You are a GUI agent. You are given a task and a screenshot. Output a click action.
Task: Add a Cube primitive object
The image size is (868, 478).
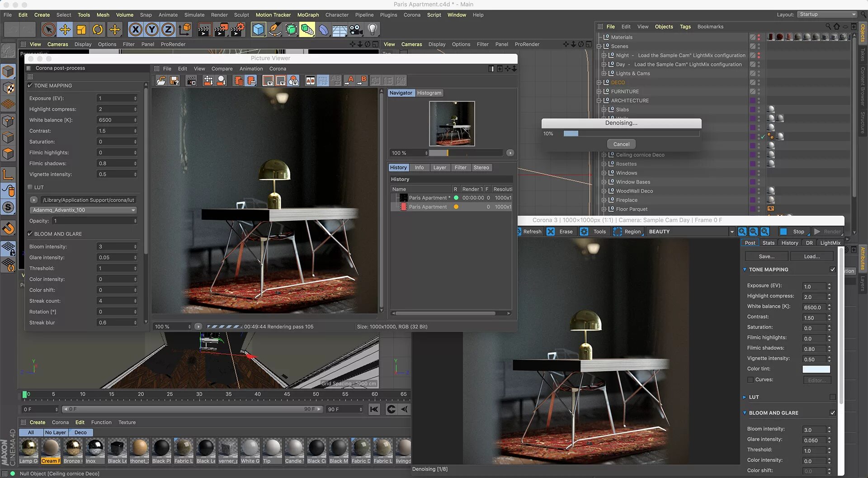tap(259, 30)
